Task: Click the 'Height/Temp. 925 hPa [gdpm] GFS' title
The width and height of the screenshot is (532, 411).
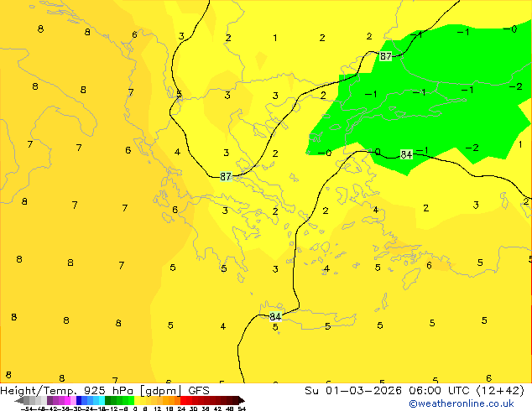Action: pos(105,391)
